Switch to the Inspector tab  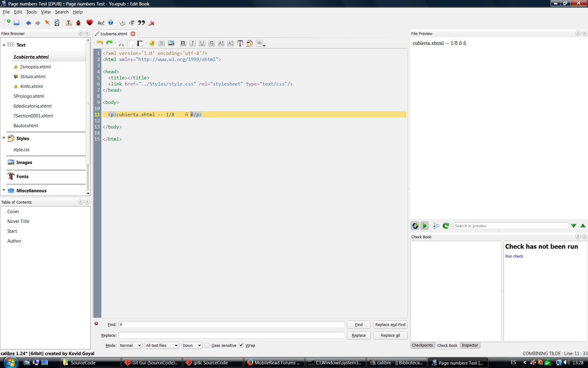tap(469, 345)
